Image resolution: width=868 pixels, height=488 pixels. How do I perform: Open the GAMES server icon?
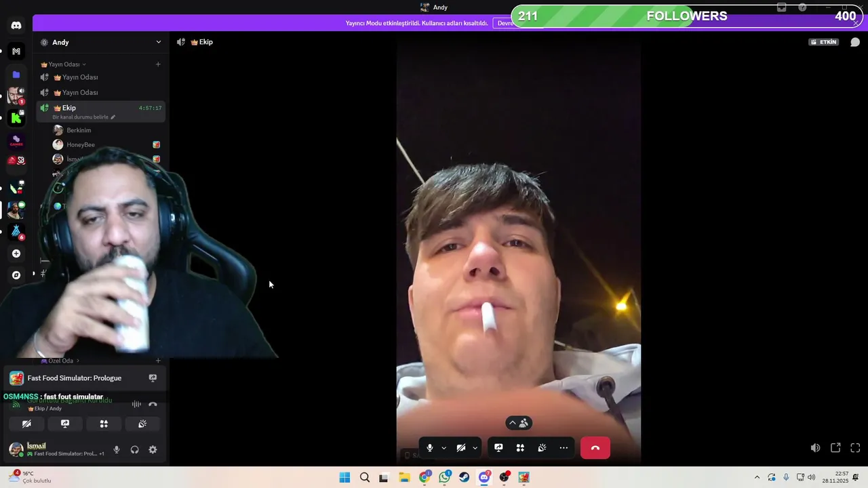pos(16,140)
